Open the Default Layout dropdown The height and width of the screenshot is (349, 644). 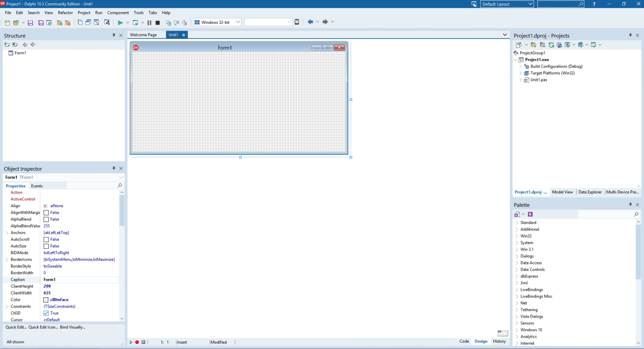(530, 4)
